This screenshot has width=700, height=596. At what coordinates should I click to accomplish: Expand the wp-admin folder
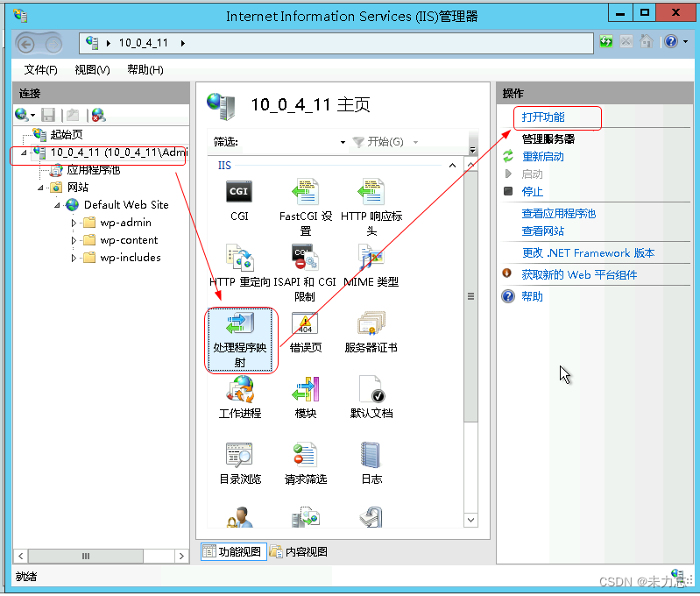point(74,223)
